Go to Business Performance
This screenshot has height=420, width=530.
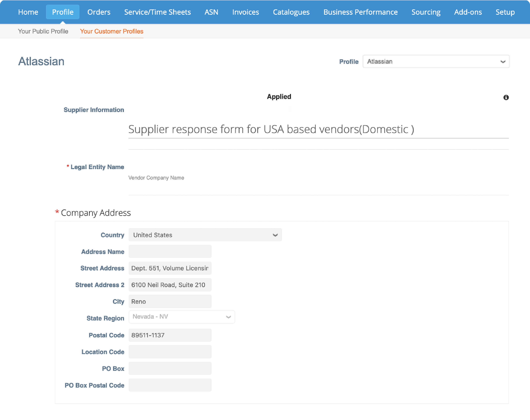pos(360,12)
